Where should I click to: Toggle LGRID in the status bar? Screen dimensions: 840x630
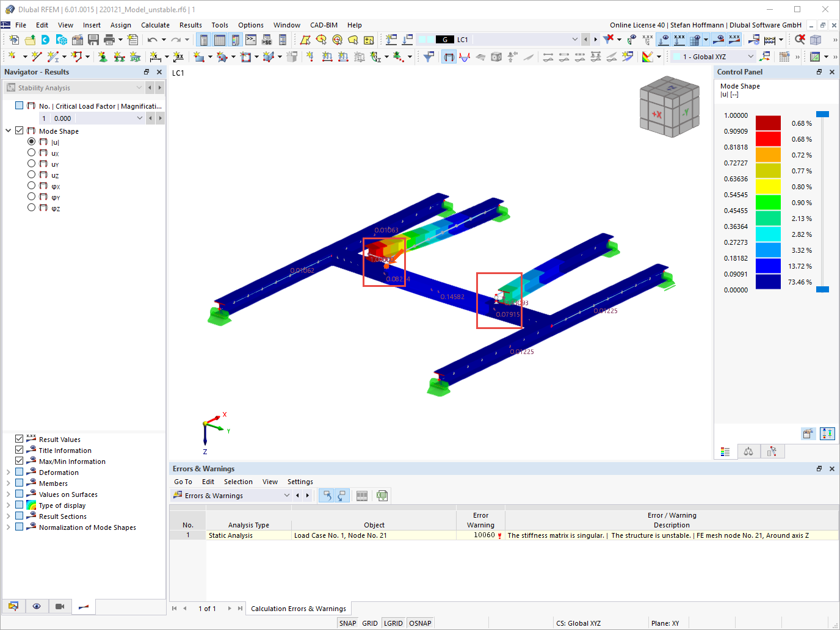(x=393, y=623)
